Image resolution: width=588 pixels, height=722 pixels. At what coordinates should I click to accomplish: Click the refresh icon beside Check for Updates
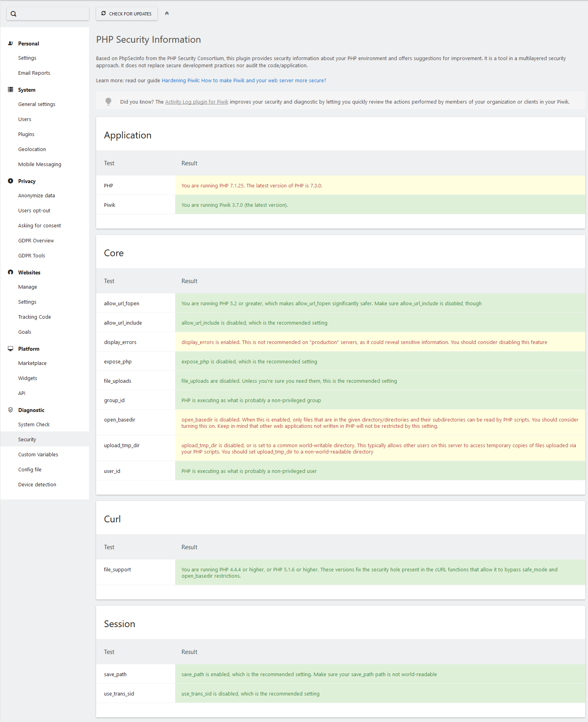coord(104,13)
